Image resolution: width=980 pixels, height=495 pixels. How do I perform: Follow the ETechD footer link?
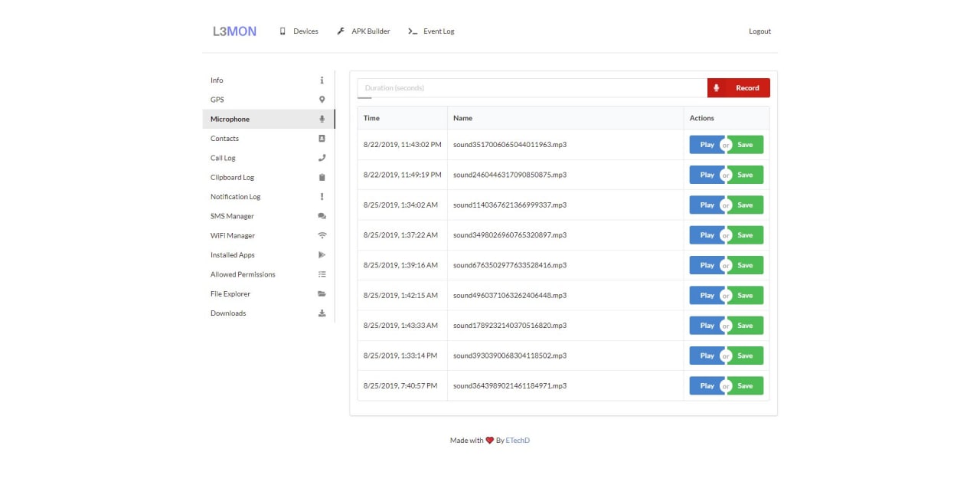click(518, 441)
